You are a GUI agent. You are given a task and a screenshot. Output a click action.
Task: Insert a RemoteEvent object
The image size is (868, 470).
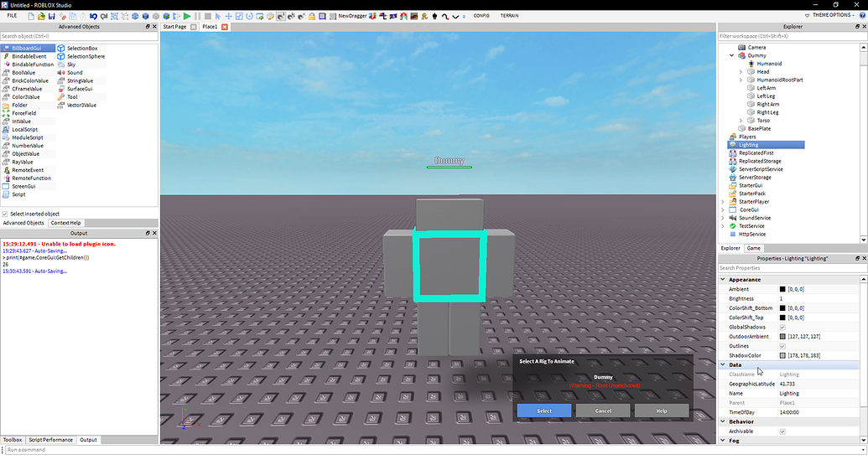tap(28, 170)
